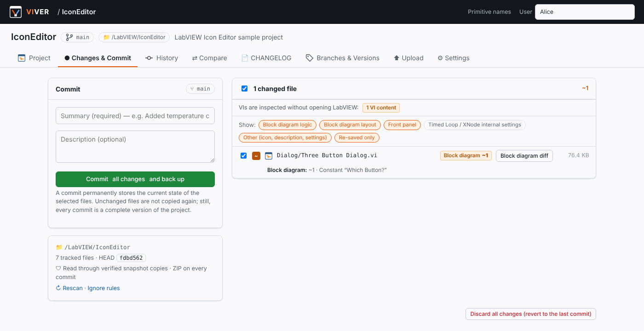Open the Ignore rules link
The height and width of the screenshot is (331, 644).
coord(103,288)
